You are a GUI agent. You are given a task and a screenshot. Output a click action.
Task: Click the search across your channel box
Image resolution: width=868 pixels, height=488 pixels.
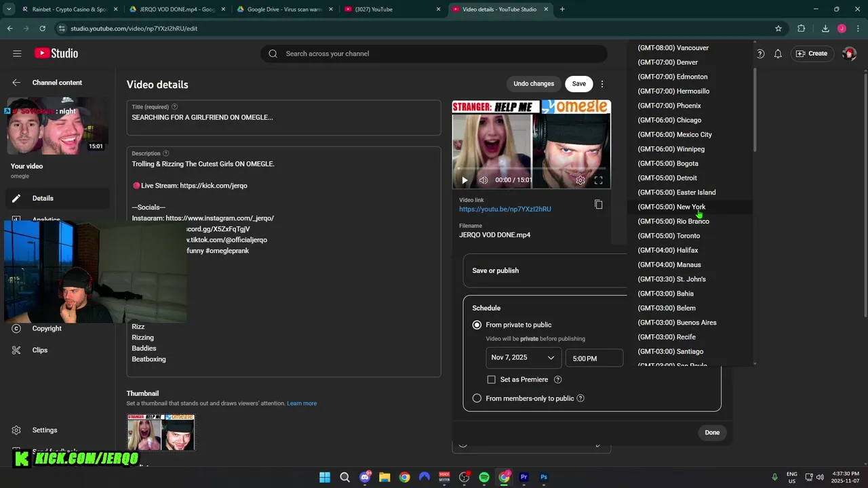coord(434,54)
